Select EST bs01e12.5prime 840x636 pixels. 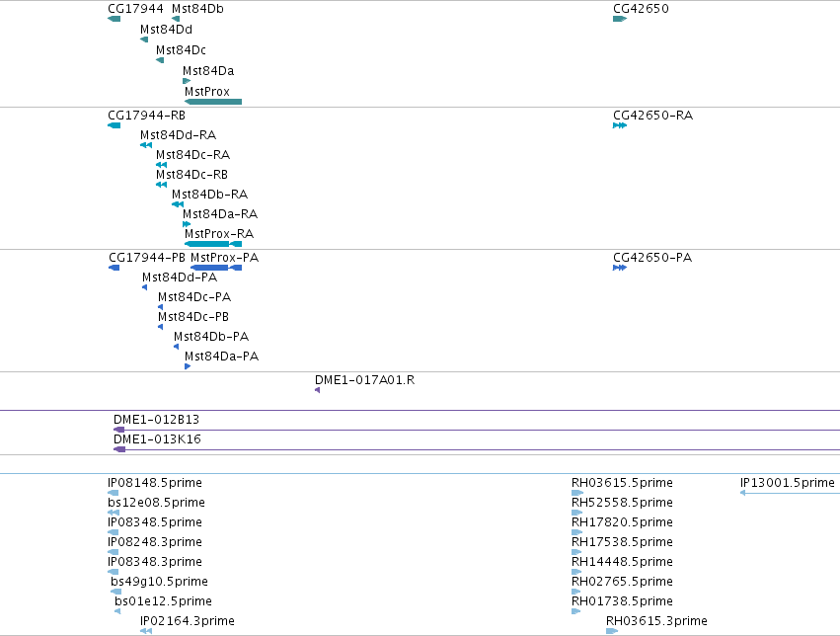point(164,601)
